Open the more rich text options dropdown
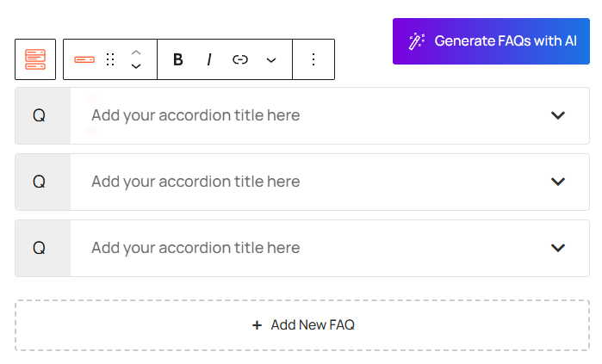The width and height of the screenshot is (602, 364). [x=271, y=59]
